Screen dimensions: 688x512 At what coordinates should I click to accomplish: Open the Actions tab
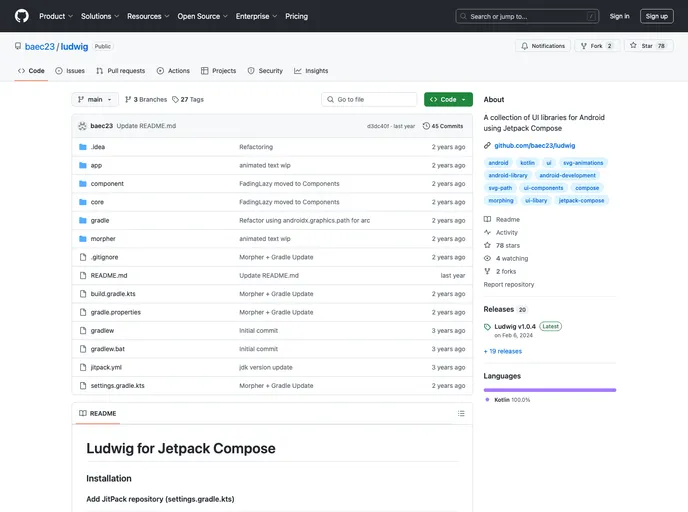coord(173,71)
